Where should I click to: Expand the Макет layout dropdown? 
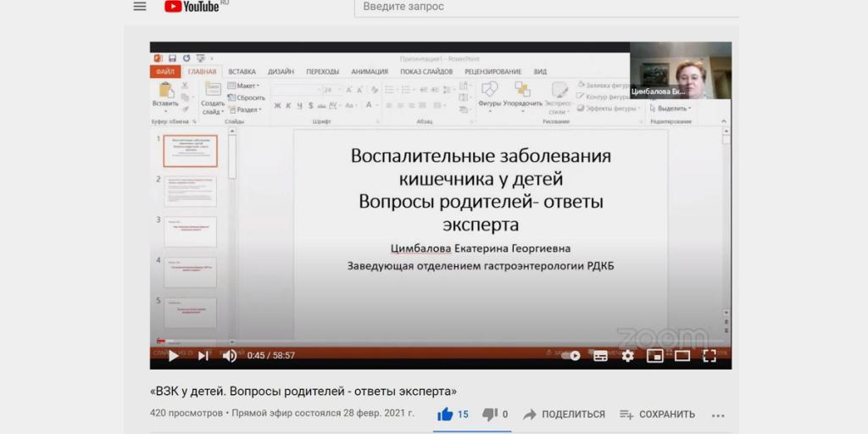(x=247, y=86)
